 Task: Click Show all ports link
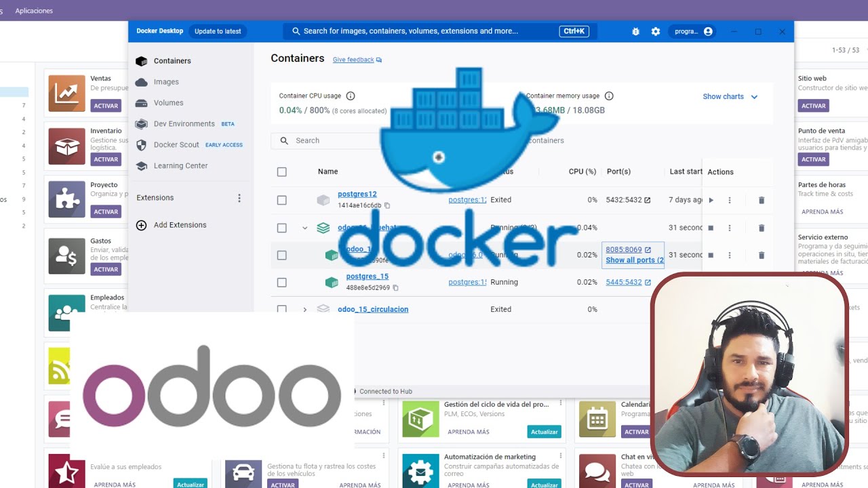coord(635,260)
